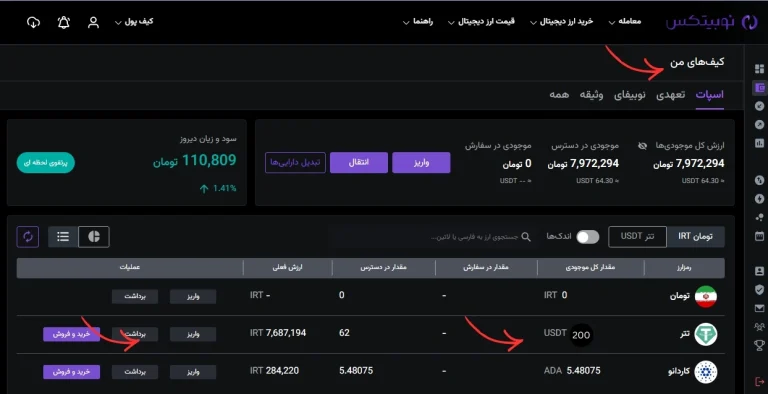
Task: Click the 110,809 yesterday profit value
Action: 209,160
